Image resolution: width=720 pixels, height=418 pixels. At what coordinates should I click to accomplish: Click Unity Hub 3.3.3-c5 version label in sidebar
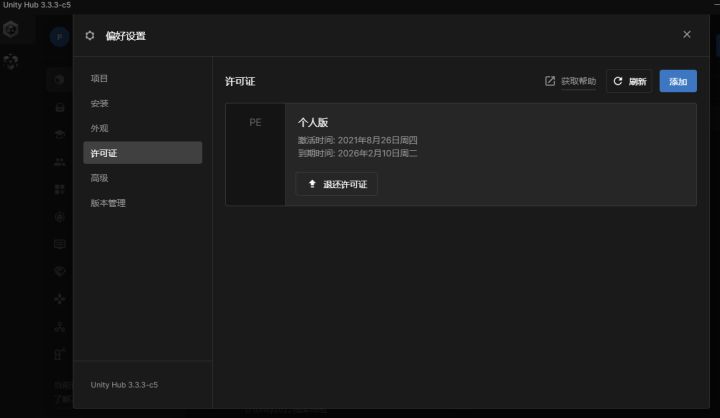tap(124, 385)
